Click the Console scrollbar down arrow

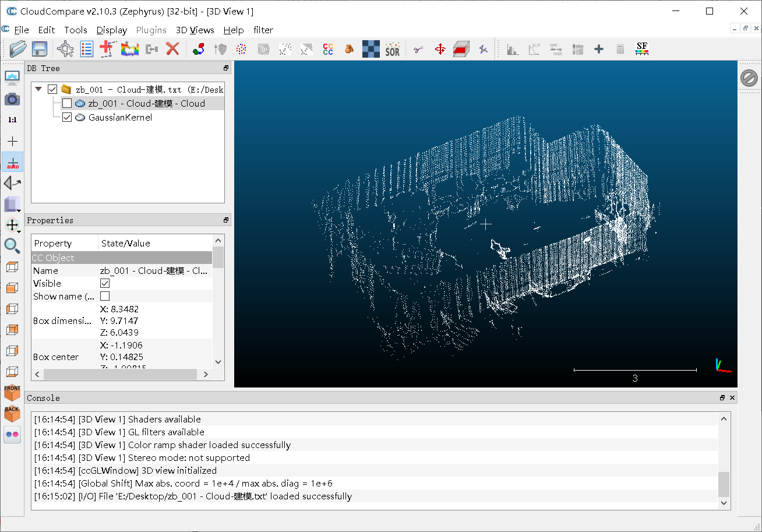[x=724, y=502]
